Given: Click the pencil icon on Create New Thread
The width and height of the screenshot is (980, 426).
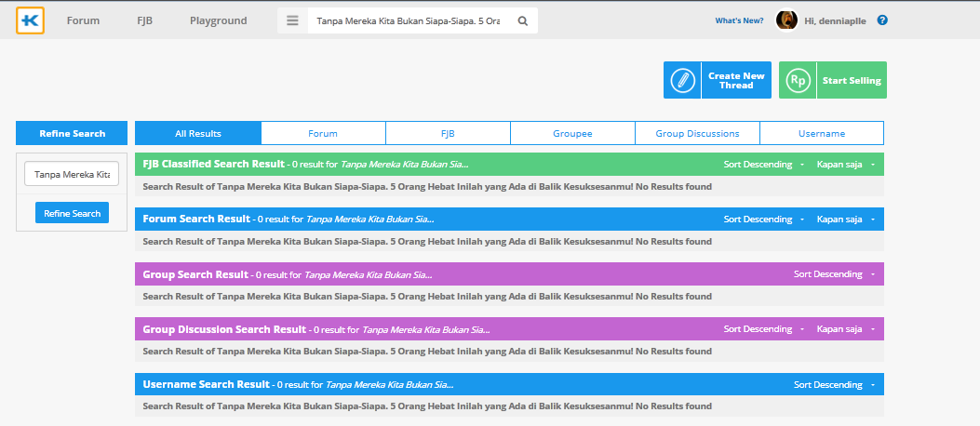Looking at the screenshot, I should (x=682, y=80).
